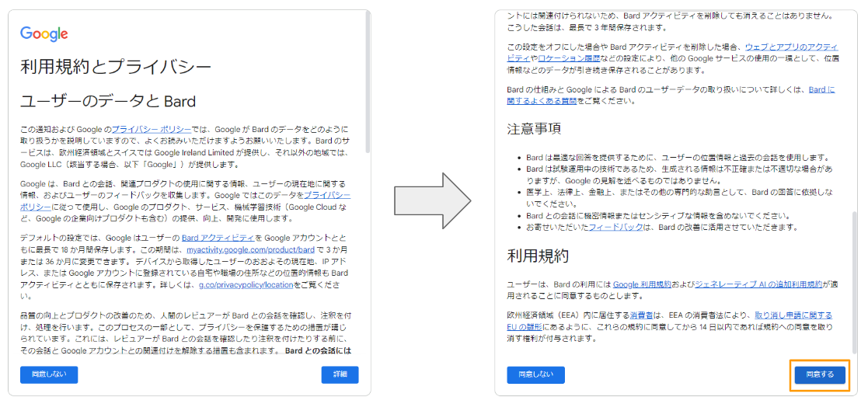
Task: Open the Google 利用規約 link
Action: pos(642,284)
